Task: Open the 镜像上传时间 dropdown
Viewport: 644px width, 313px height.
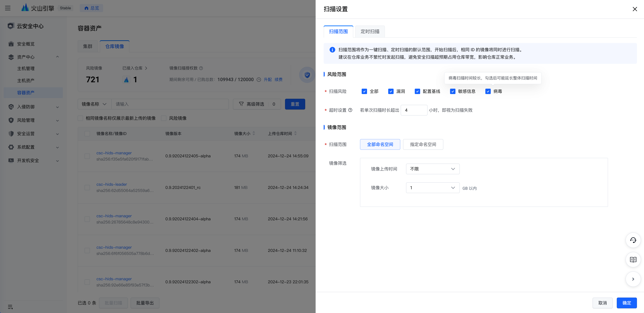Action: tap(433, 169)
